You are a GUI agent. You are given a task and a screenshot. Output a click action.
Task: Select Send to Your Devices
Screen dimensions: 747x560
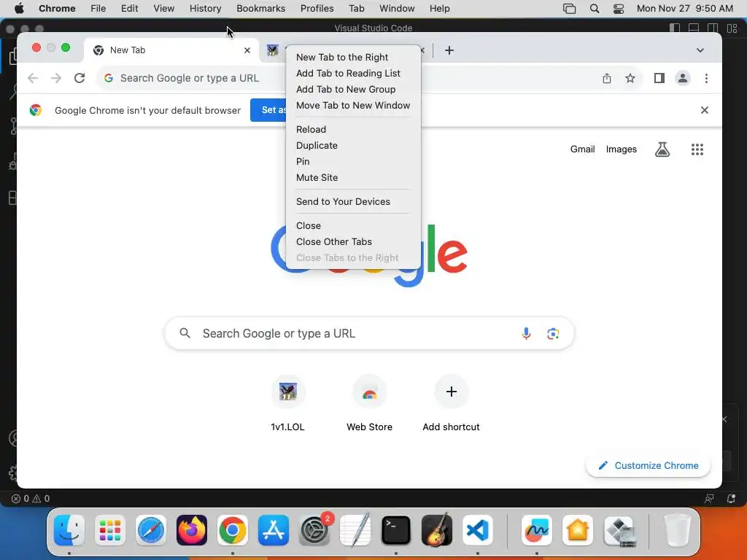(343, 201)
